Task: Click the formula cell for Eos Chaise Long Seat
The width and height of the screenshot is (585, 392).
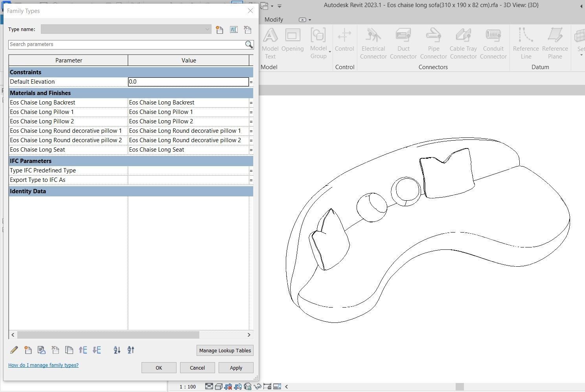Action: (251, 150)
